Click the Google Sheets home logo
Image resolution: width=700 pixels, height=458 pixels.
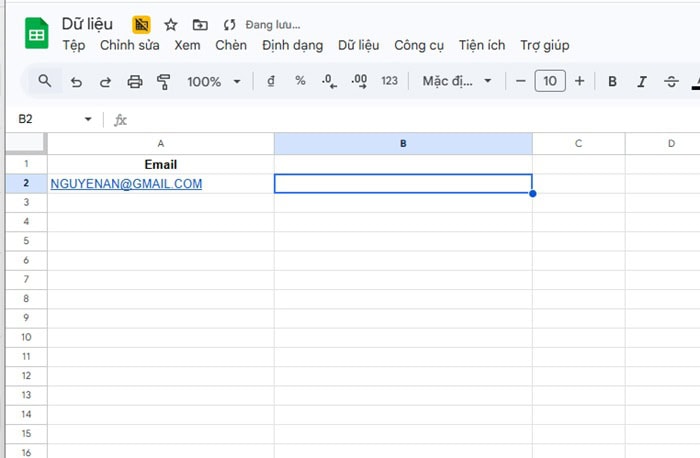[x=36, y=33]
